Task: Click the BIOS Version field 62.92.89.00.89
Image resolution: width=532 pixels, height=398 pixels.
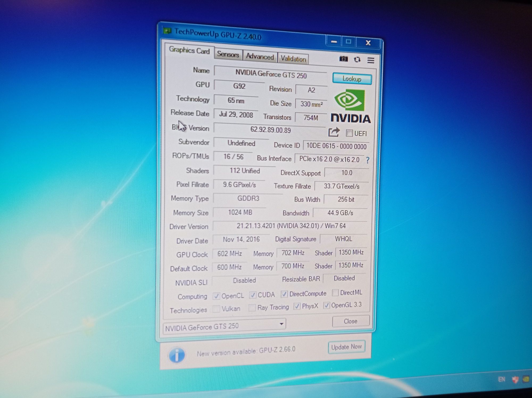Action: [x=270, y=130]
